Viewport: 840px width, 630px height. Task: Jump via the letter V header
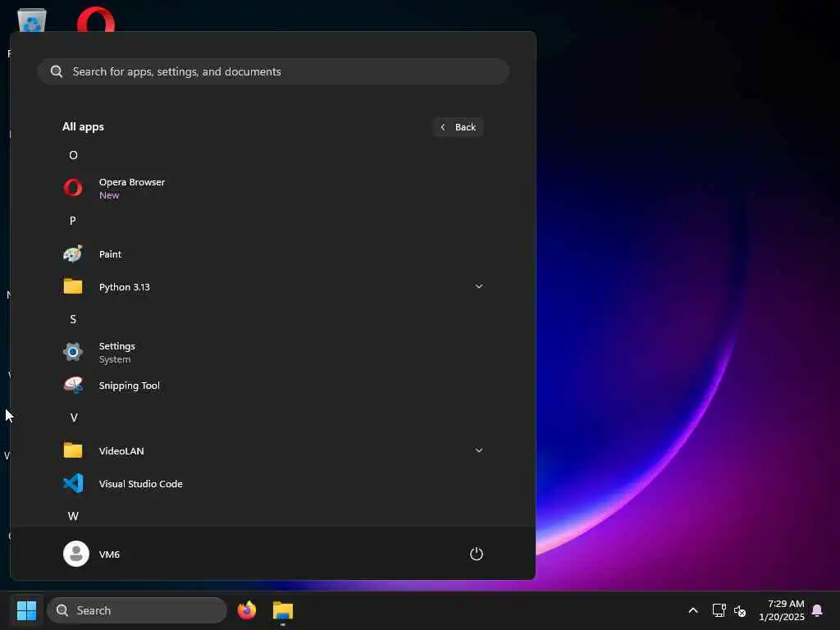click(74, 418)
